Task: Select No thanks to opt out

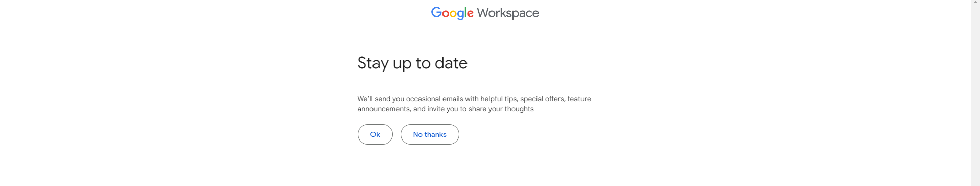Action: pos(430,134)
